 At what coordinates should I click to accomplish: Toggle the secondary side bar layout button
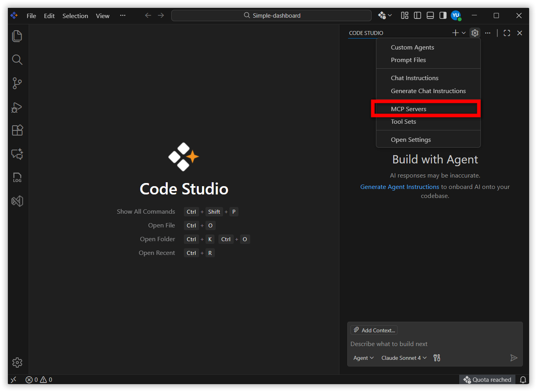click(443, 15)
